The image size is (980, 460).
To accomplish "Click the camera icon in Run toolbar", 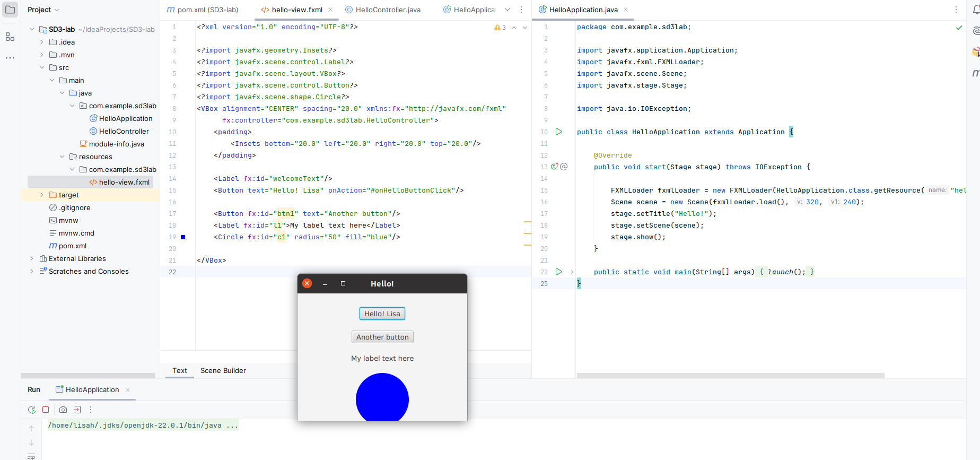I will tap(63, 410).
